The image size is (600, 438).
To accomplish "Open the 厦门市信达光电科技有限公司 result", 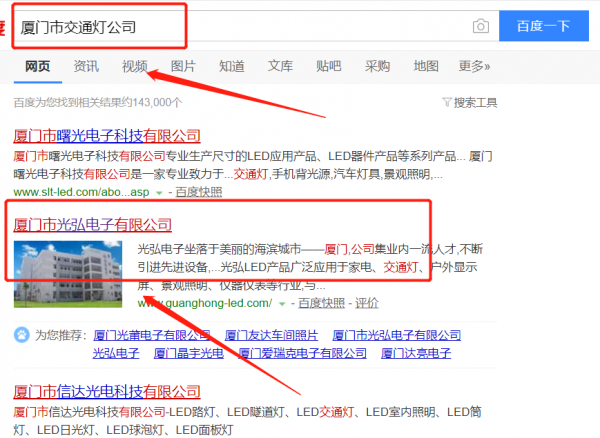I will tap(107, 391).
